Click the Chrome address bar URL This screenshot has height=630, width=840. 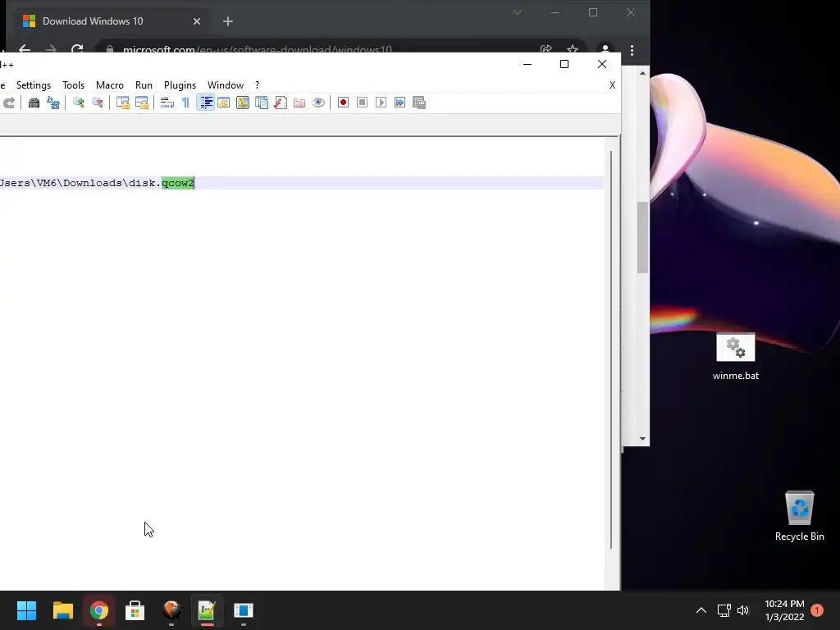257,50
